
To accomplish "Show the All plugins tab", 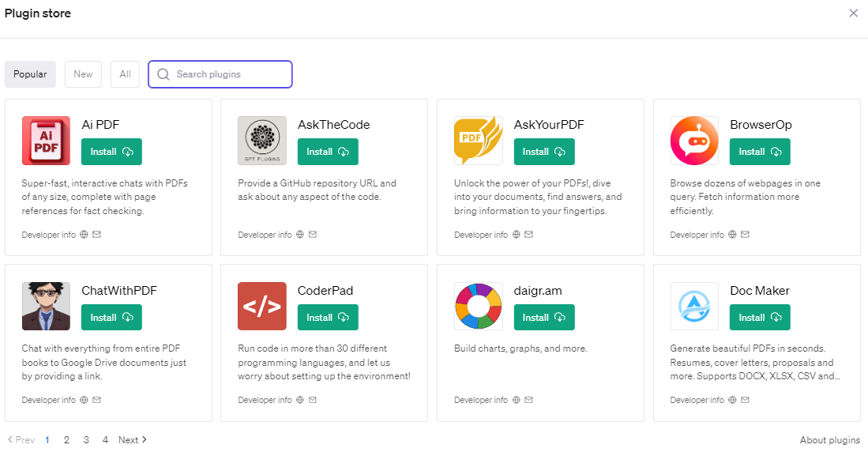I will coord(125,74).
